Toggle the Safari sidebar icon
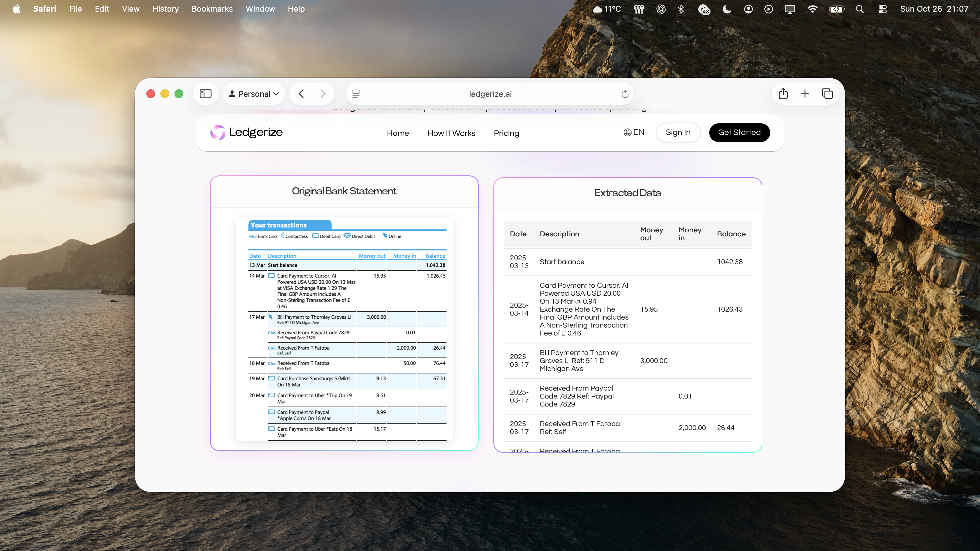Viewport: 980px width, 551px height. (x=205, y=94)
